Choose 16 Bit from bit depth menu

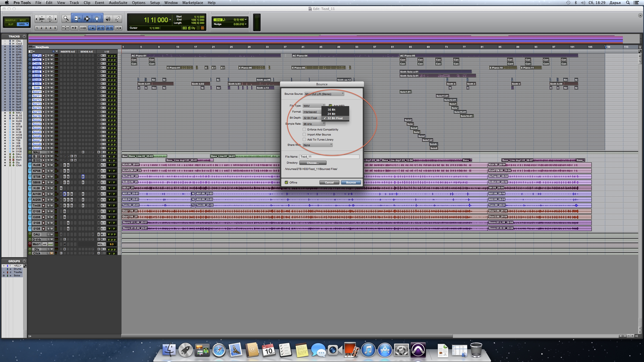(x=335, y=110)
